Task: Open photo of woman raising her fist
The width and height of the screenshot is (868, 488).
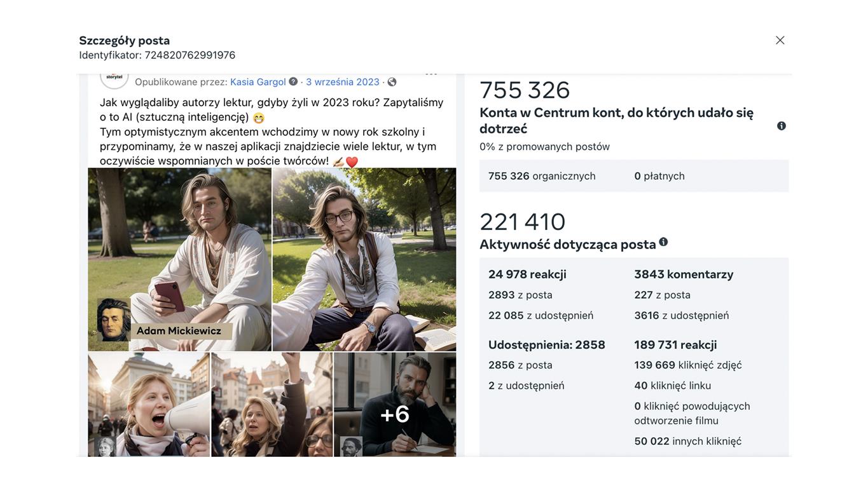Action: coord(272,405)
